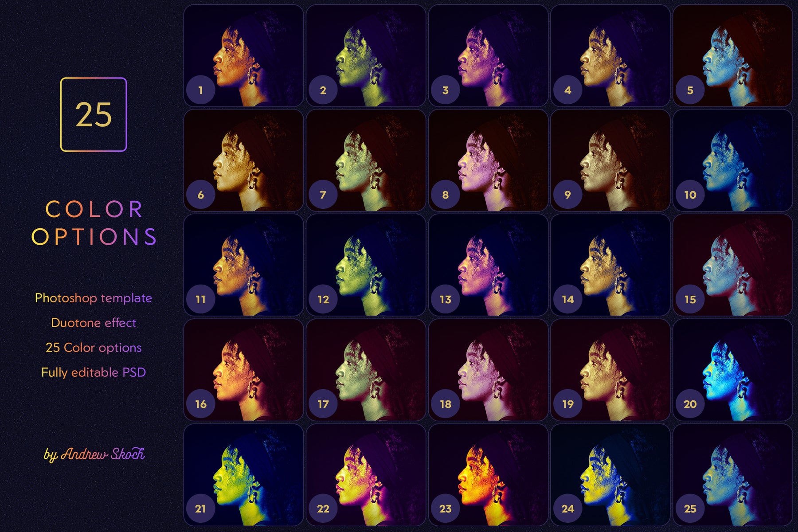
Task: Click the Photoshop template text
Action: pyautogui.click(x=94, y=298)
